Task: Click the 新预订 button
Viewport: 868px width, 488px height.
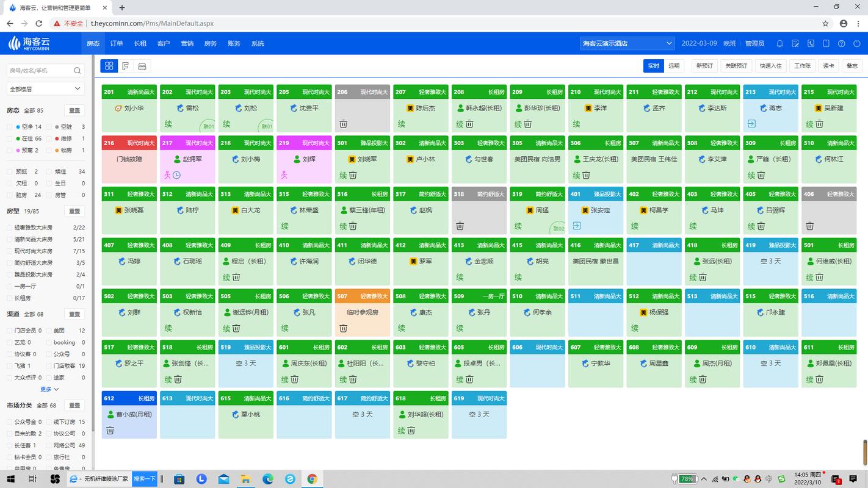Action: 704,66
